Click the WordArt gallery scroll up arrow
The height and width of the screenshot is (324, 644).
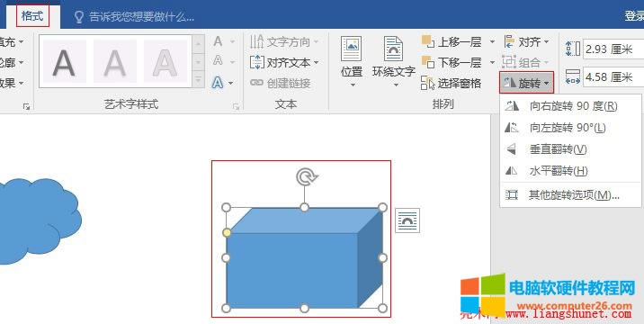pos(199,44)
